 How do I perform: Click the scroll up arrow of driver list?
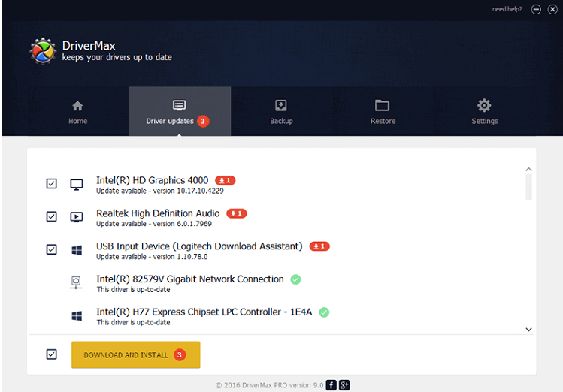click(x=528, y=169)
